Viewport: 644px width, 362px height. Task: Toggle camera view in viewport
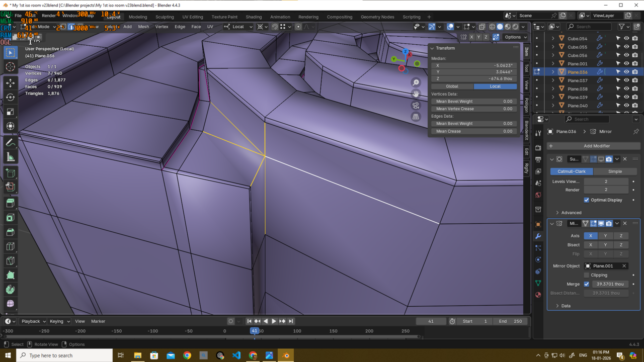tap(416, 105)
